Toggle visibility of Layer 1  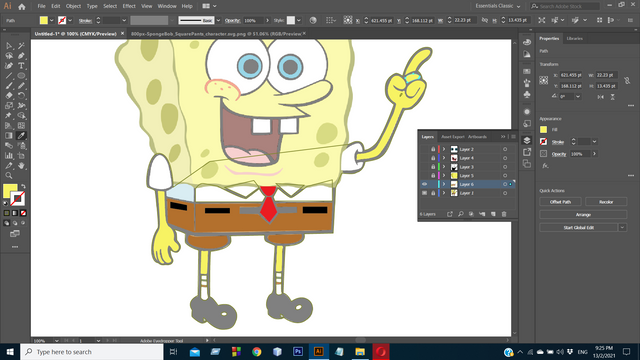[424, 193]
